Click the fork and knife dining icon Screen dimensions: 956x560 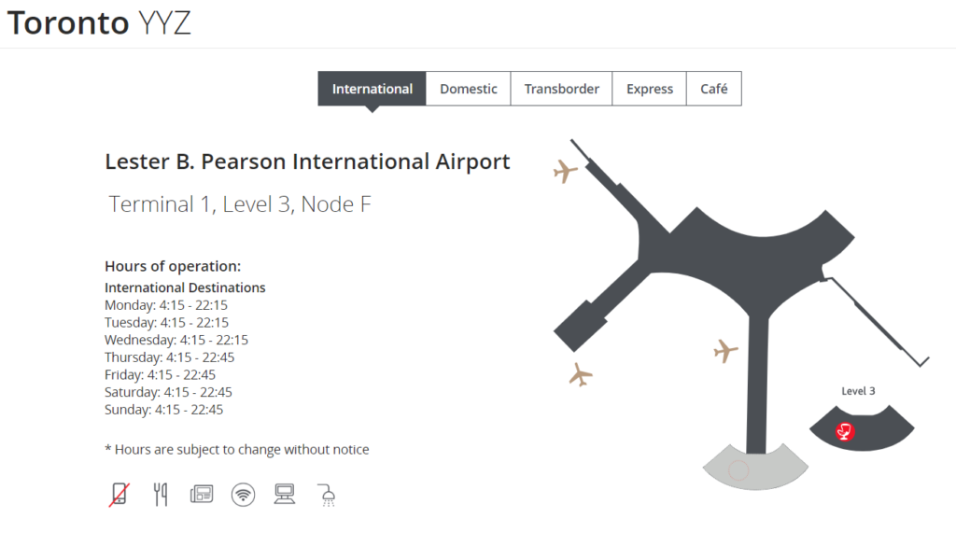[x=161, y=494]
